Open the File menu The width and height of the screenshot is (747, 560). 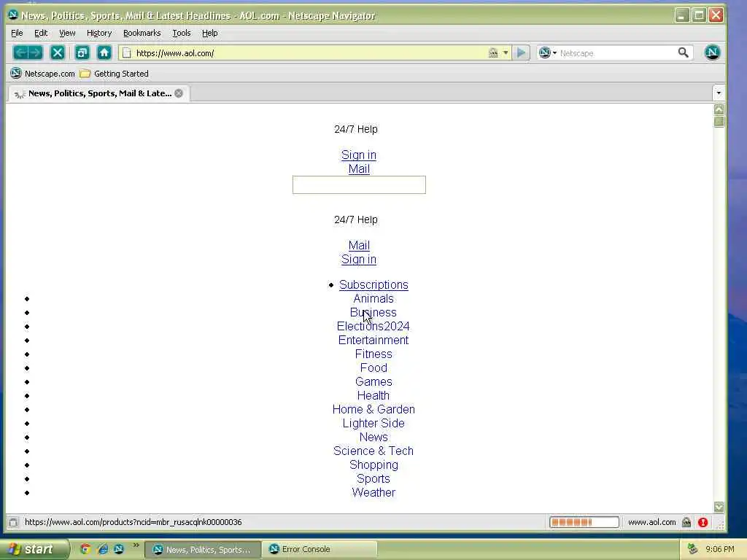pos(17,33)
